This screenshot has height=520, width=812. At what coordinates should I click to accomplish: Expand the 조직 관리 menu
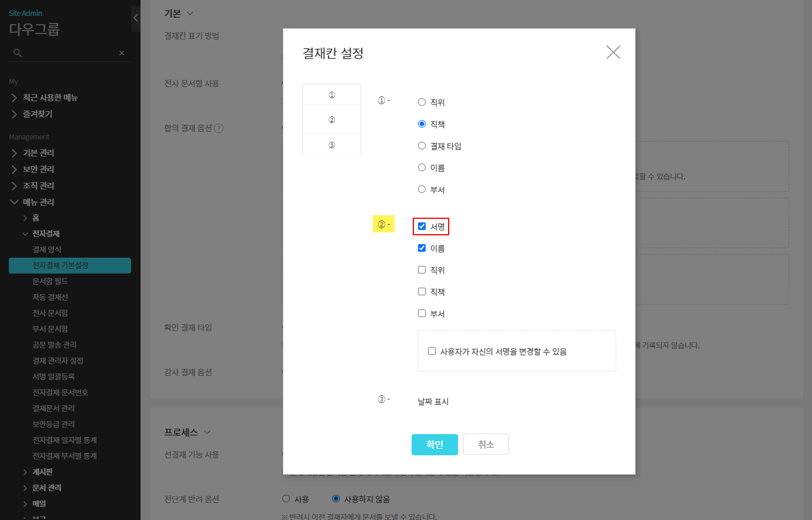click(x=38, y=186)
